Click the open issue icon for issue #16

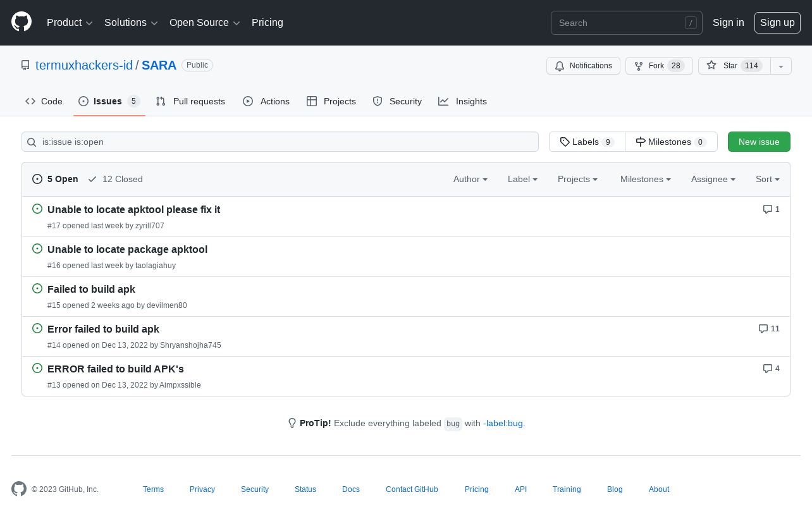click(37, 249)
